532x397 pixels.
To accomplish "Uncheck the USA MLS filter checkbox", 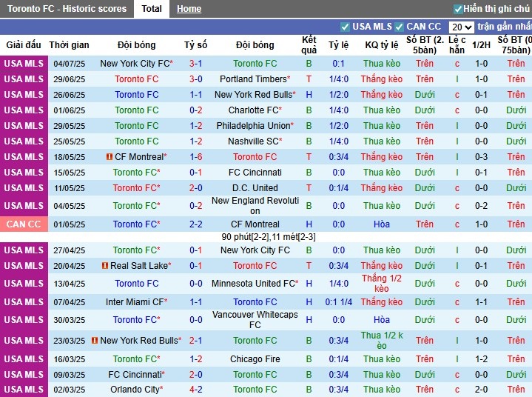I will [x=344, y=27].
